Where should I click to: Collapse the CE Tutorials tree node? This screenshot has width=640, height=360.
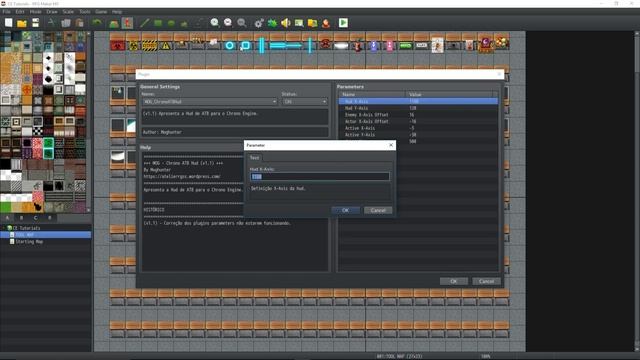tap(4, 228)
